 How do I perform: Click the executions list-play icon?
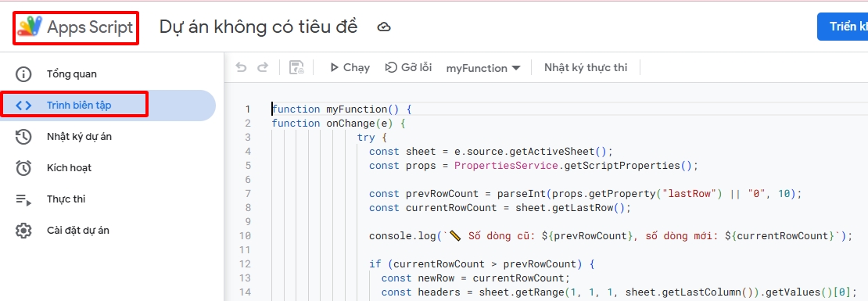(x=23, y=199)
